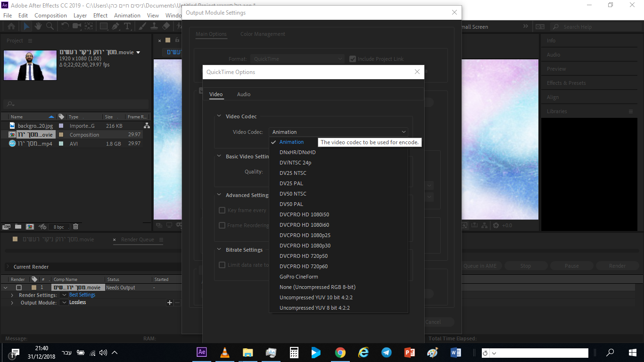
Task: Open Google Chrome from the taskbar
Action: point(340,353)
